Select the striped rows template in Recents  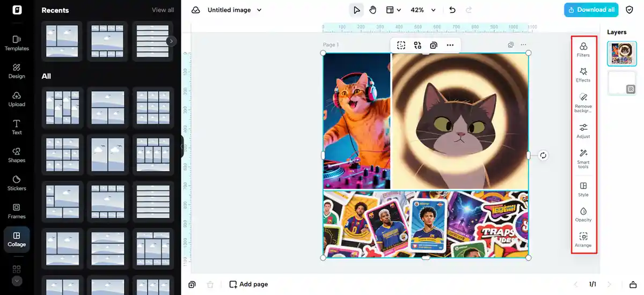tap(153, 41)
